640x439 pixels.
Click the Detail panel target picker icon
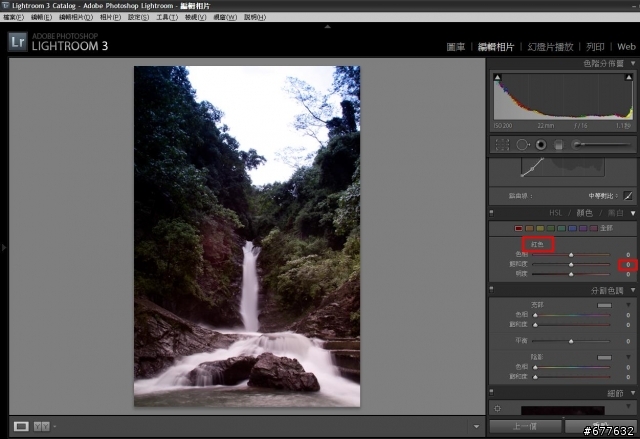(x=497, y=408)
